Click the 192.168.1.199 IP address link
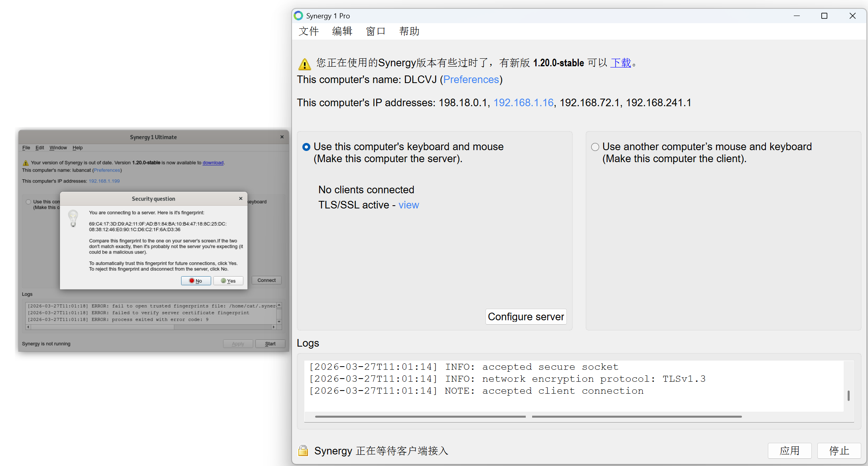868x466 pixels. click(x=104, y=181)
